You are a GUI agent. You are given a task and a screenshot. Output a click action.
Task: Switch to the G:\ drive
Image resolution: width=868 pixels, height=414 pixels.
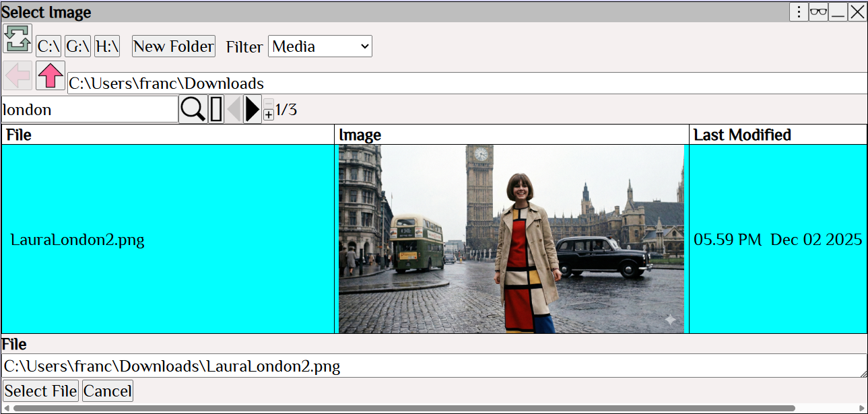[x=77, y=46]
